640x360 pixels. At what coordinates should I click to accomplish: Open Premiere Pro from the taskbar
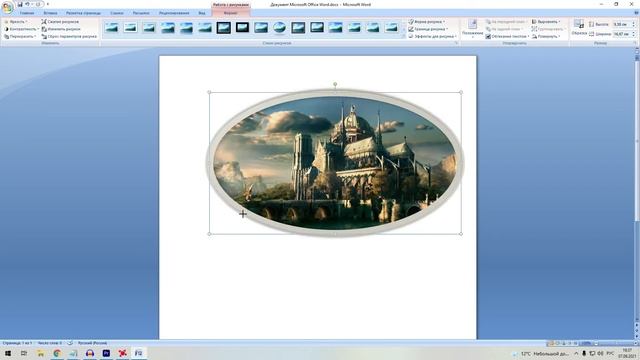(106, 353)
